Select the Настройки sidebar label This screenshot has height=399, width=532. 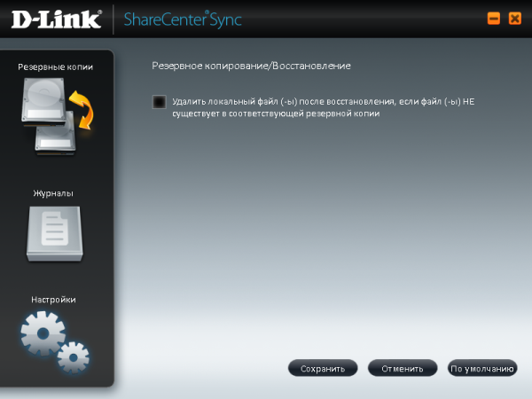tap(53, 300)
